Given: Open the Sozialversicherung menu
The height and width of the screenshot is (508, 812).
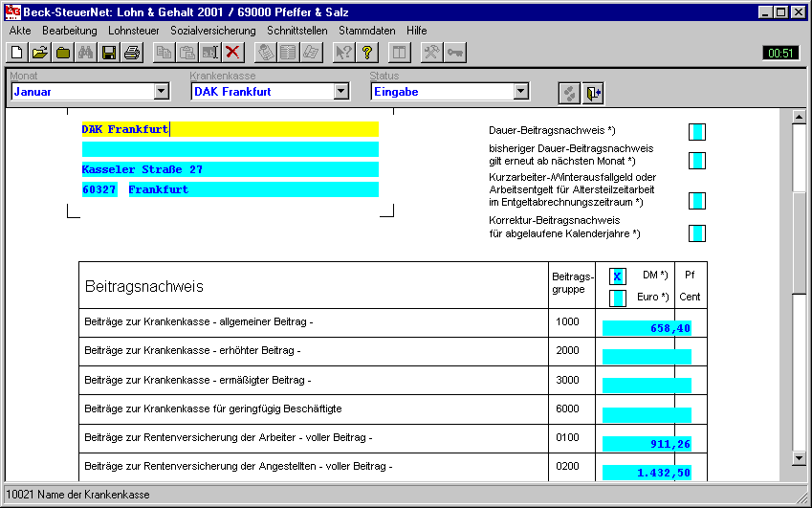Looking at the screenshot, I should [213, 31].
